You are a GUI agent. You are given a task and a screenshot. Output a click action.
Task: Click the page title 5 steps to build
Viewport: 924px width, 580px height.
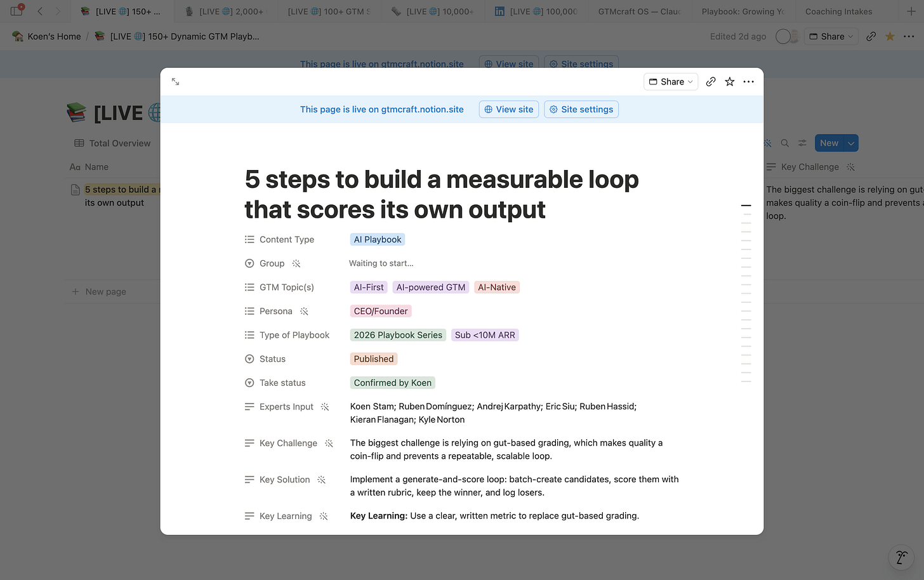point(442,194)
